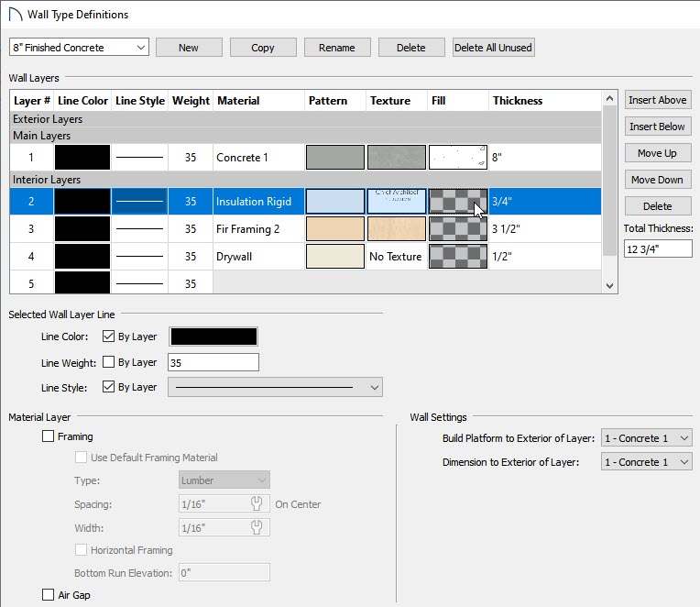Click the scroll up arrow of Wall Layers list
Screen dimensions: 700x607
[x=610, y=99]
